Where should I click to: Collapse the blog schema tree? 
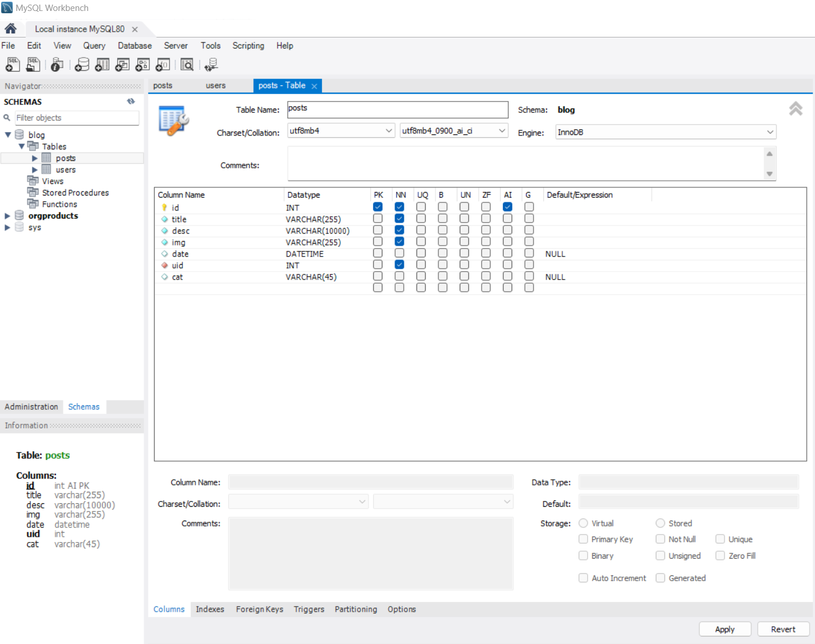(x=8, y=135)
